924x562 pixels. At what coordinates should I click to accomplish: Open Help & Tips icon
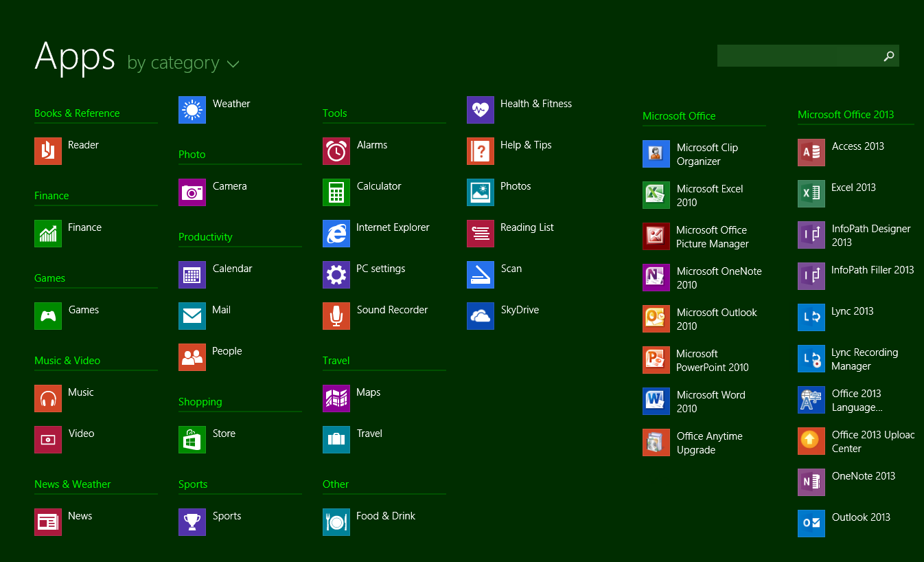coord(481,151)
